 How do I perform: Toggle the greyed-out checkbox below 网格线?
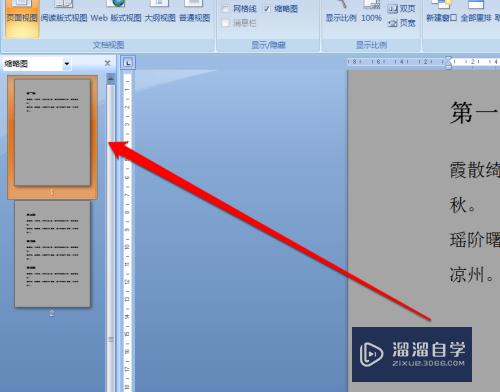pyautogui.click(x=226, y=23)
